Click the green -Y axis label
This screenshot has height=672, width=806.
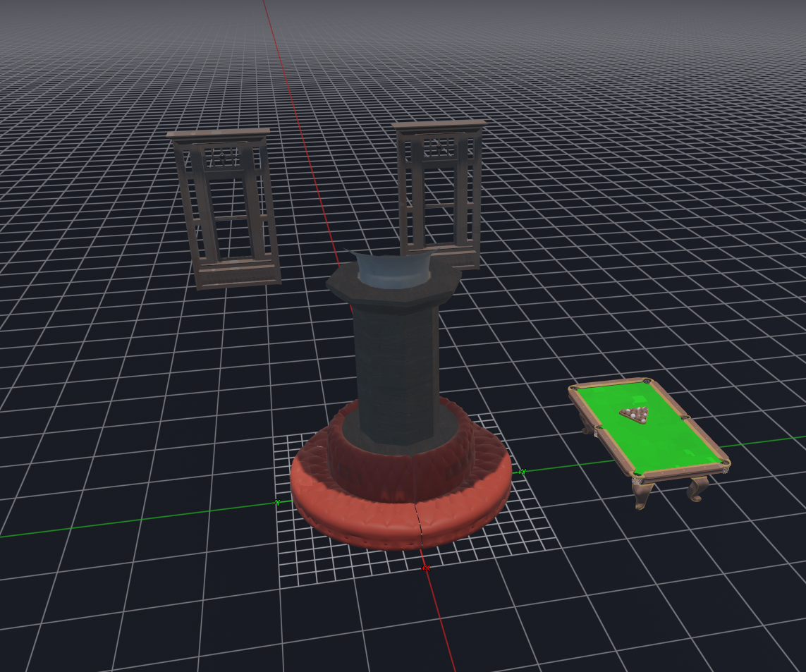[277, 503]
